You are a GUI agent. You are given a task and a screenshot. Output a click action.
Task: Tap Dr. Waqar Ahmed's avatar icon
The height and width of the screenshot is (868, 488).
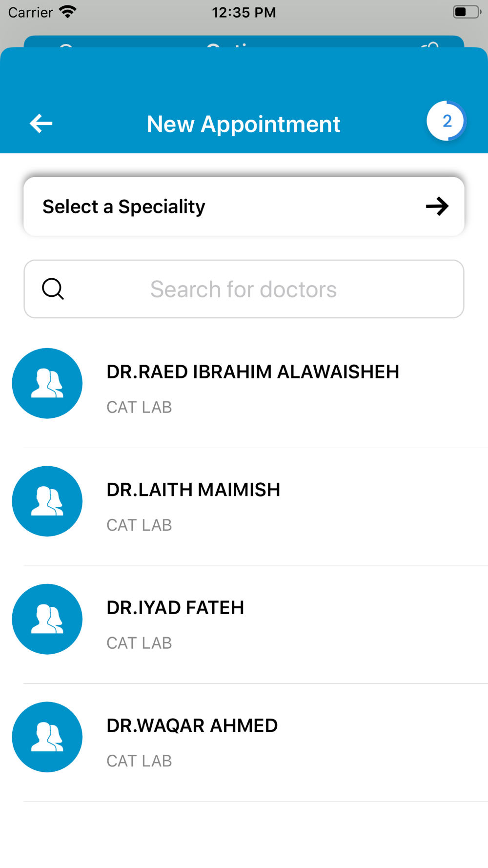pos(47,737)
